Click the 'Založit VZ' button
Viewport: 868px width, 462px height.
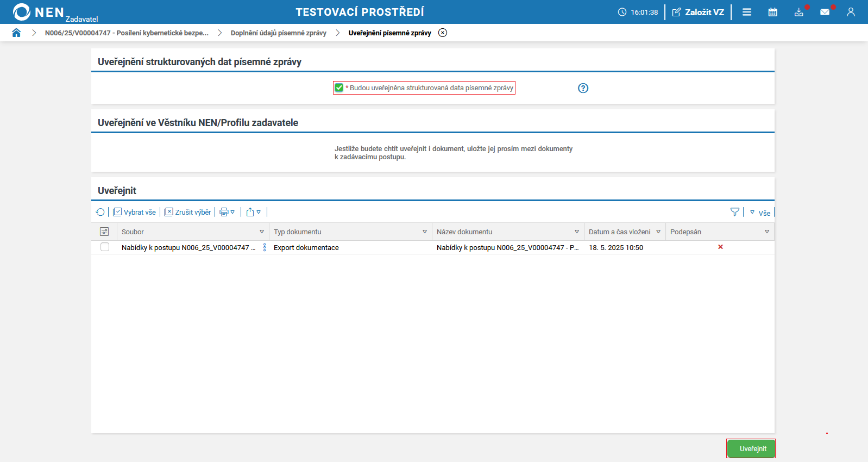(x=698, y=12)
